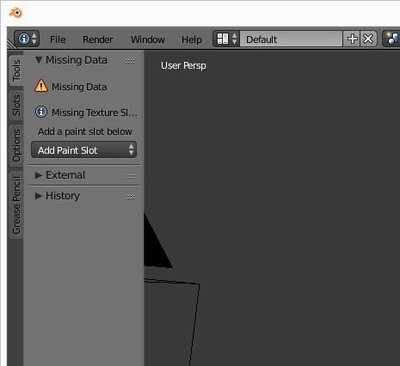This screenshot has width=400, height=366.
Task: Switch to the Slots tab
Action: pos(16,105)
